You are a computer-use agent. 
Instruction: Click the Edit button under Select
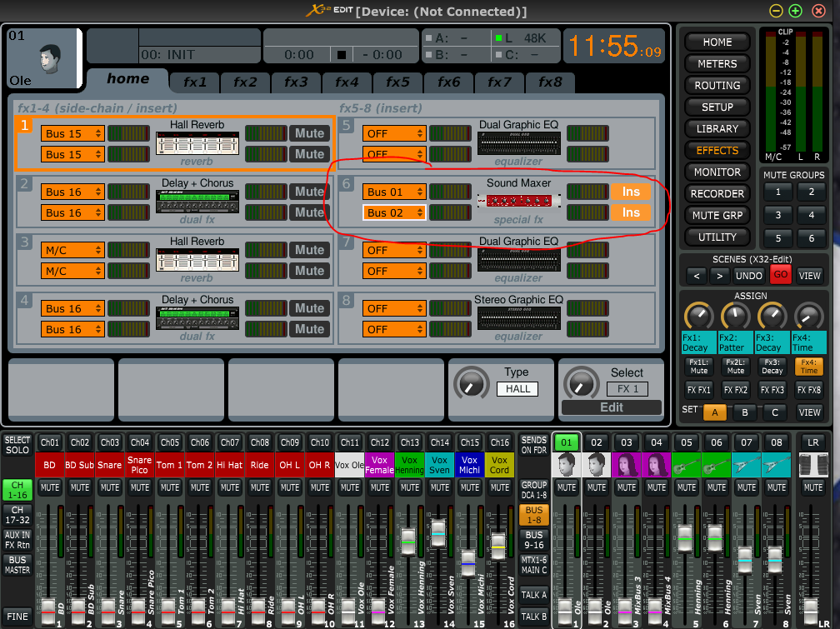click(612, 407)
